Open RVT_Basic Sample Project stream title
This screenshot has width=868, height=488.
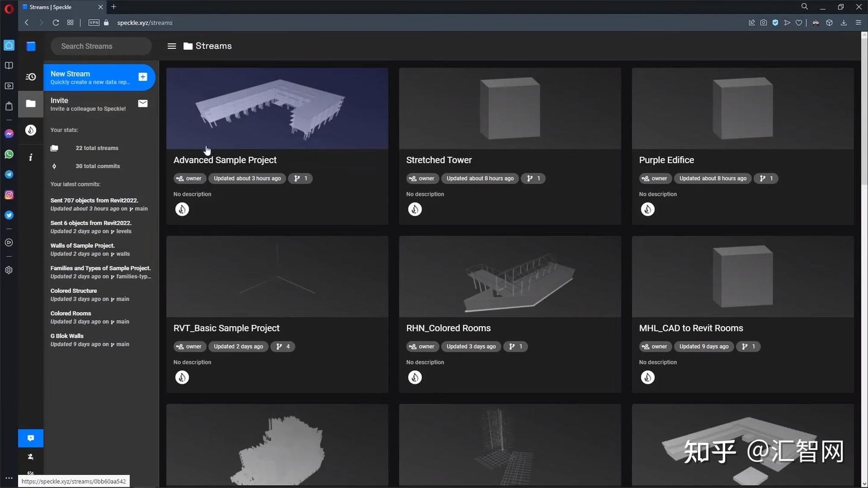227,328
